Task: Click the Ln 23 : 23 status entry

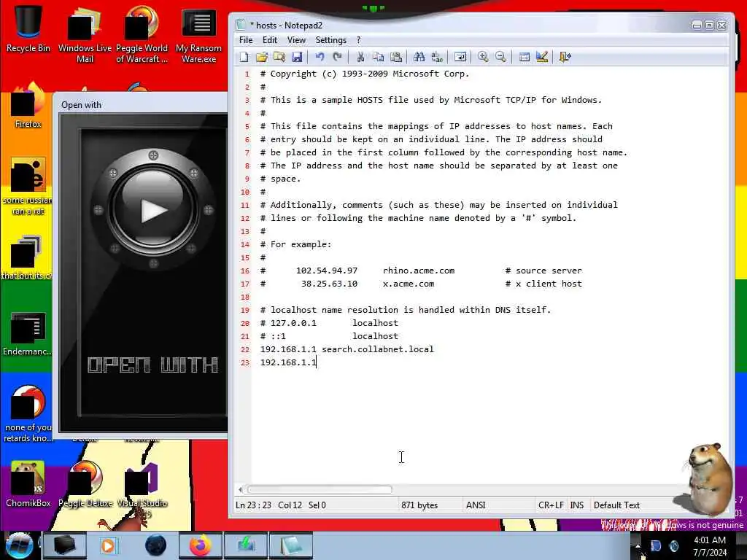Action: (253, 505)
